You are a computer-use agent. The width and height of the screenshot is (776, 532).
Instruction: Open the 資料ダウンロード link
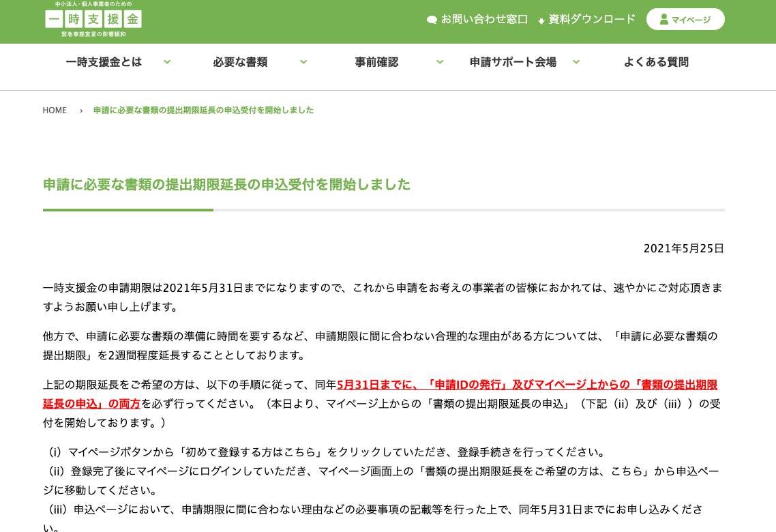(x=592, y=19)
